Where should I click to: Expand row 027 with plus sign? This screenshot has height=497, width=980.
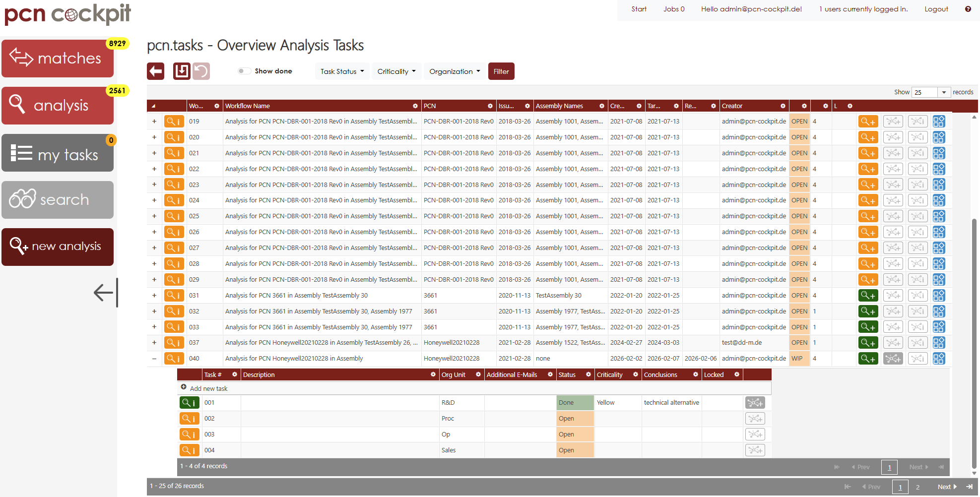154,248
